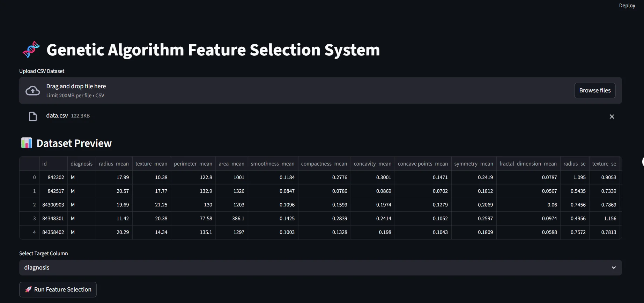Click Run Feature Selection button
The image size is (644, 303).
tap(58, 289)
